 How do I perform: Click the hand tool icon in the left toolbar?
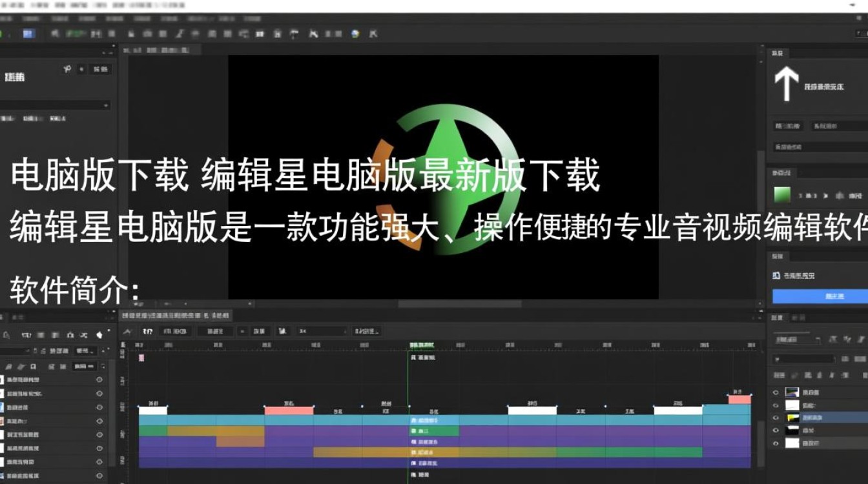point(99,335)
